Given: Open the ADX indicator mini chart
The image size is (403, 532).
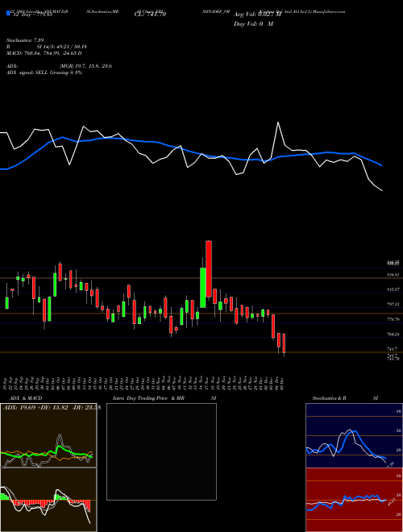Looking at the screenshot, I should point(48,435).
